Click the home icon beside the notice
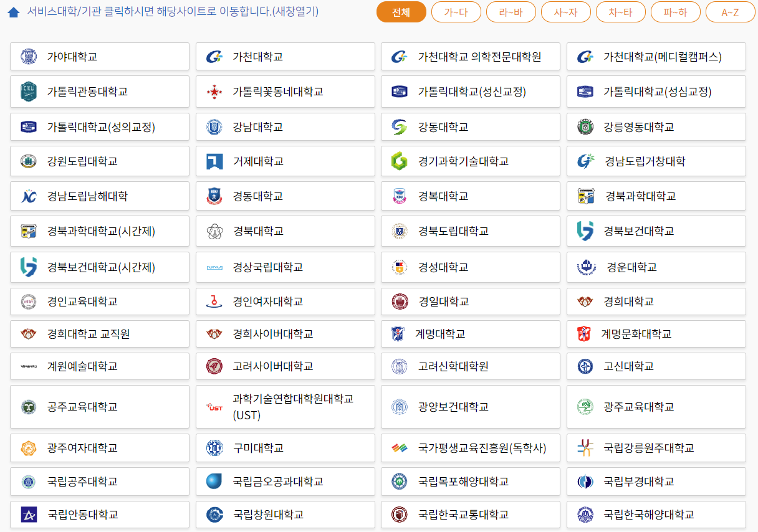Viewport: 758px width, 532px height. [13, 12]
